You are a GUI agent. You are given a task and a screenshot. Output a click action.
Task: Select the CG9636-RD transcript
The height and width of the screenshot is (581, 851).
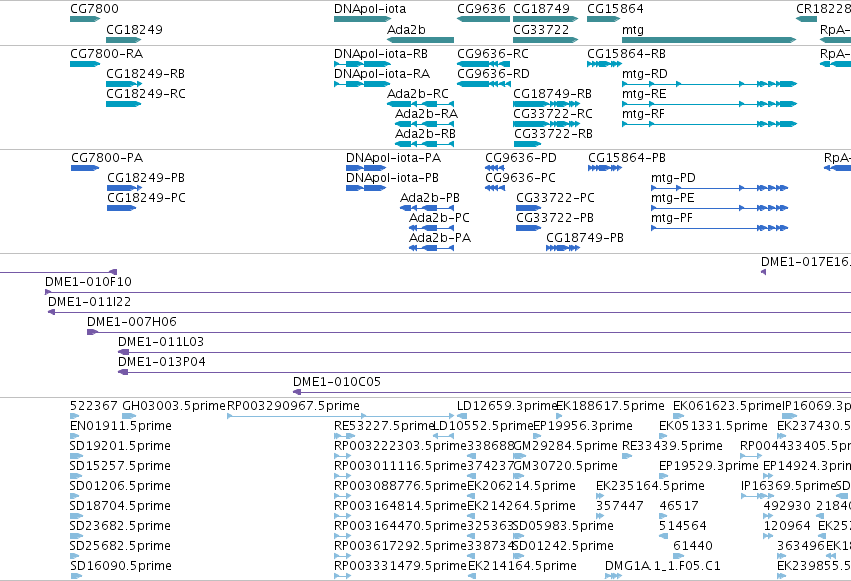click(x=483, y=84)
